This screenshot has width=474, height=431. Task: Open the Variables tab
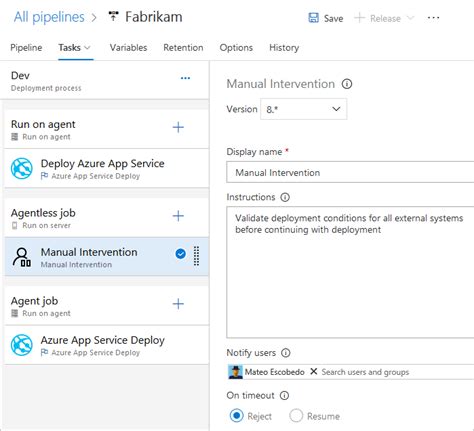coord(128,48)
